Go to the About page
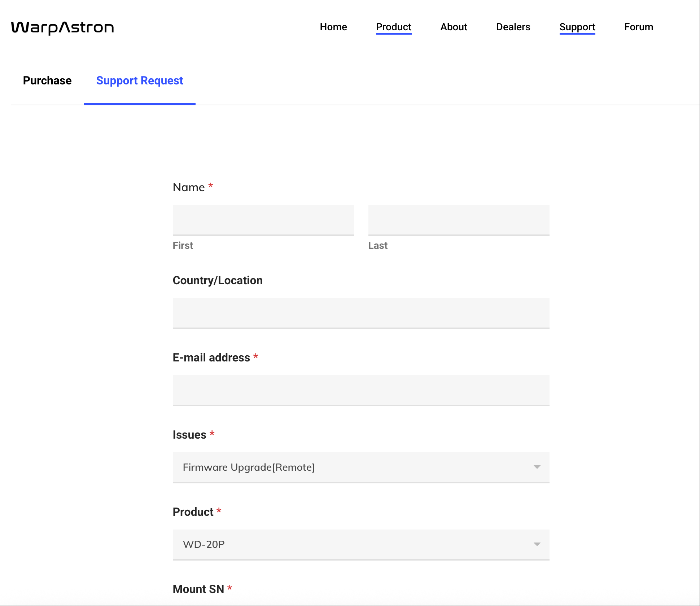 [x=454, y=27]
